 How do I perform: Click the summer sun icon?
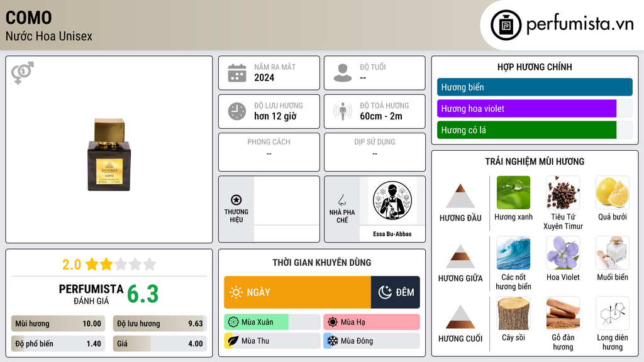click(333, 322)
